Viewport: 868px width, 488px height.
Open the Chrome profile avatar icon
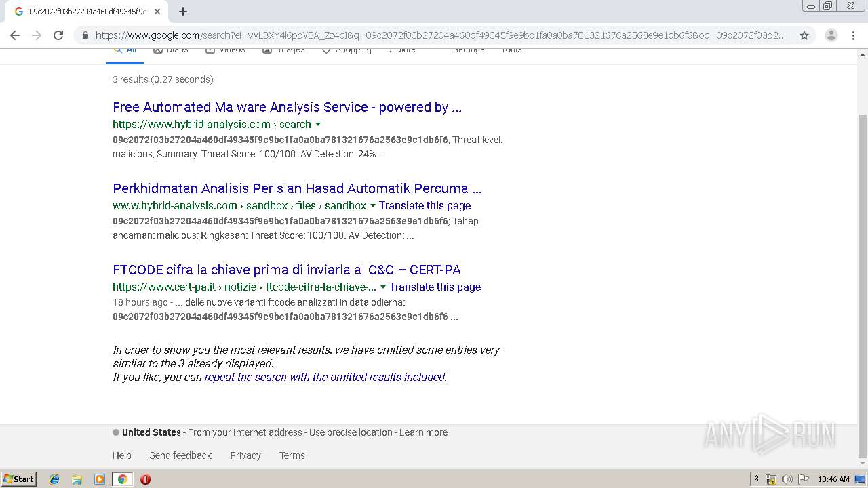tap(831, 35)
